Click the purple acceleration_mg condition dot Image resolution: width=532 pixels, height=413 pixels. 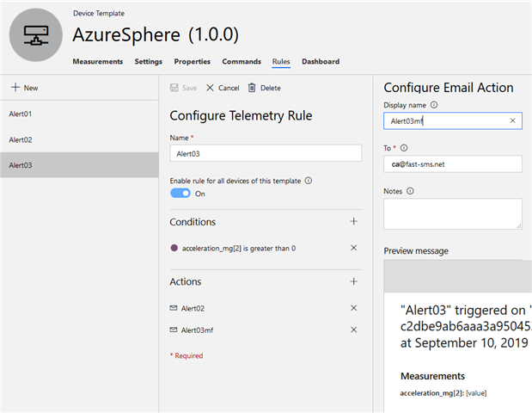tap(174, 248)
